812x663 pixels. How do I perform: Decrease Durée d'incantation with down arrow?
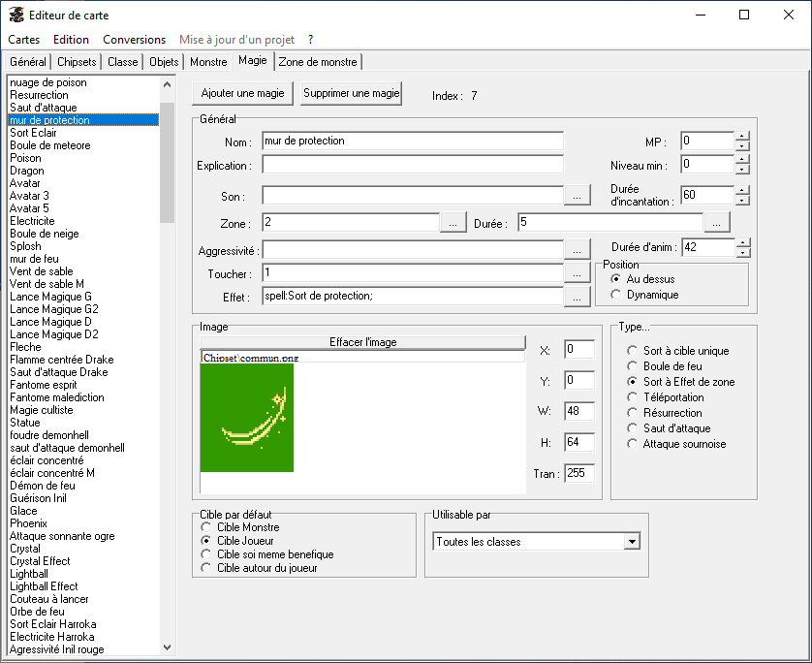click(x=742, y=201)
